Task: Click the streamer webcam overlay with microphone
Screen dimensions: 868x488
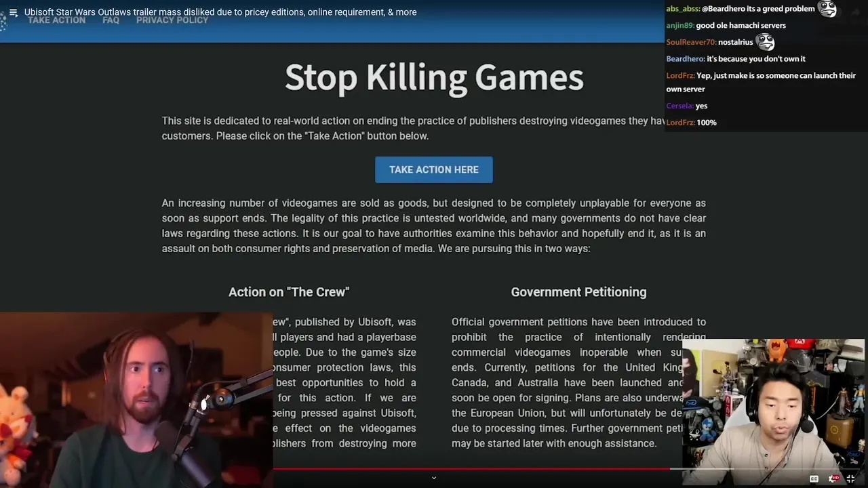Action: (136, 400)
